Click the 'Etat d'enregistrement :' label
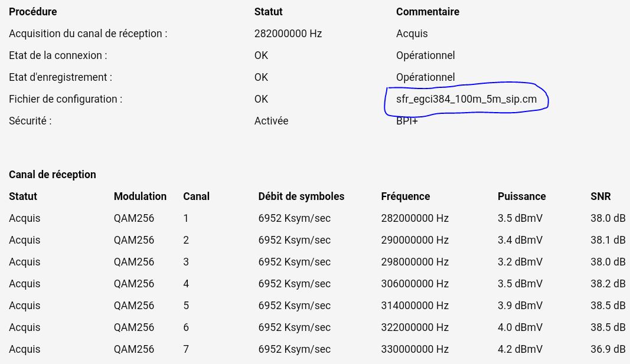 [x=60, y=77]
